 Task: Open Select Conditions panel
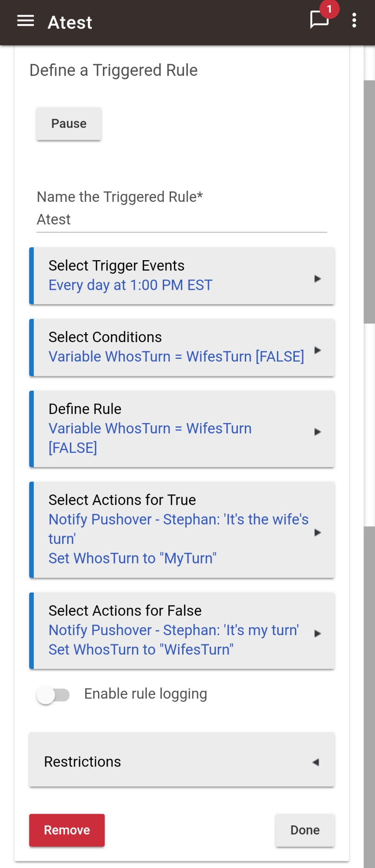(x=182, y=347)
